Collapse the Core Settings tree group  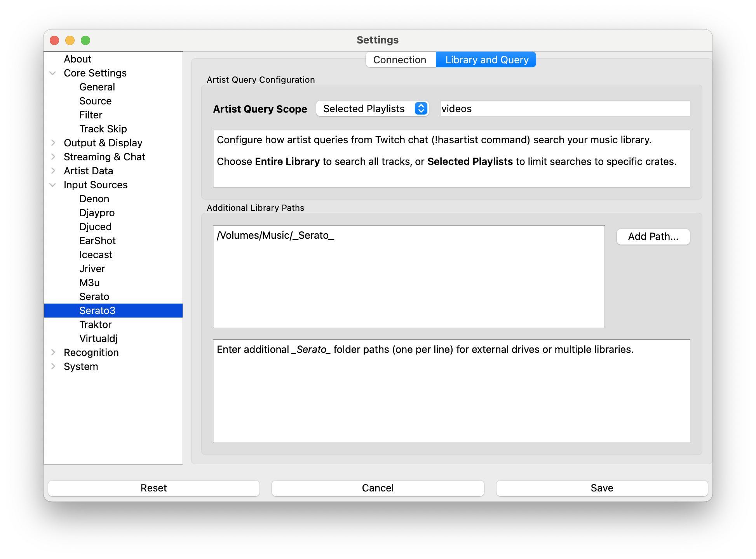(x=53, y=73)
